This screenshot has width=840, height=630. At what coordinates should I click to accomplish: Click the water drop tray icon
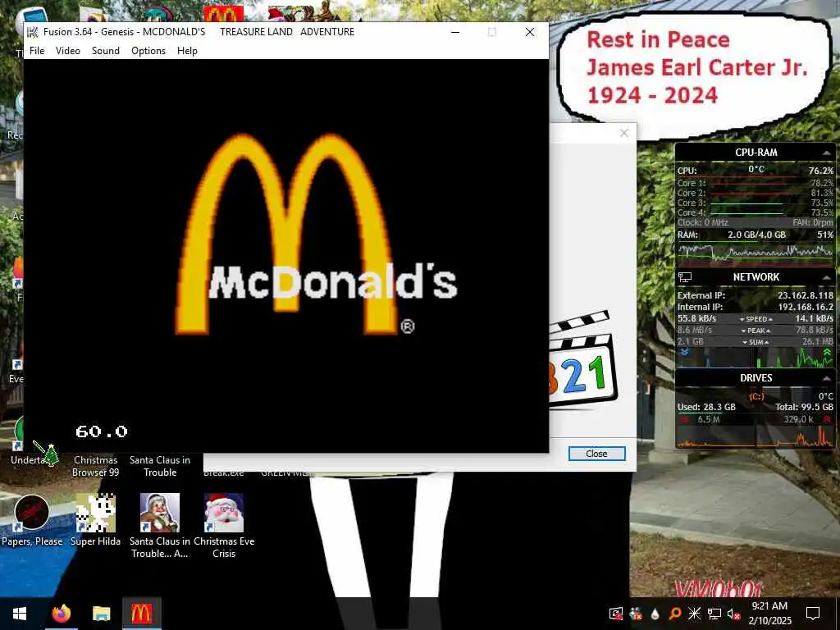[655, 614]
